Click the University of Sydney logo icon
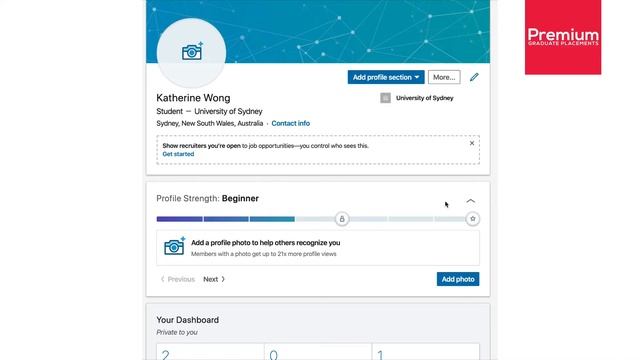The width and height of the screenshot is (640, 360). coord(385,98)
